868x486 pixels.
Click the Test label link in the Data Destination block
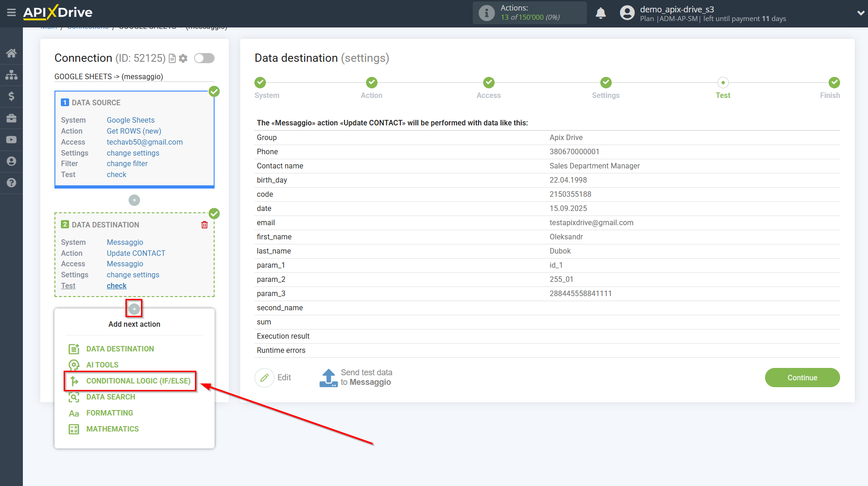[68, 286]
